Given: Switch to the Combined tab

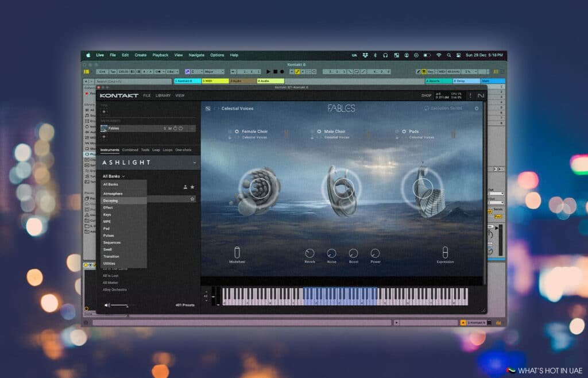Looking at the screenshot, I should click(x=130, y=150).
